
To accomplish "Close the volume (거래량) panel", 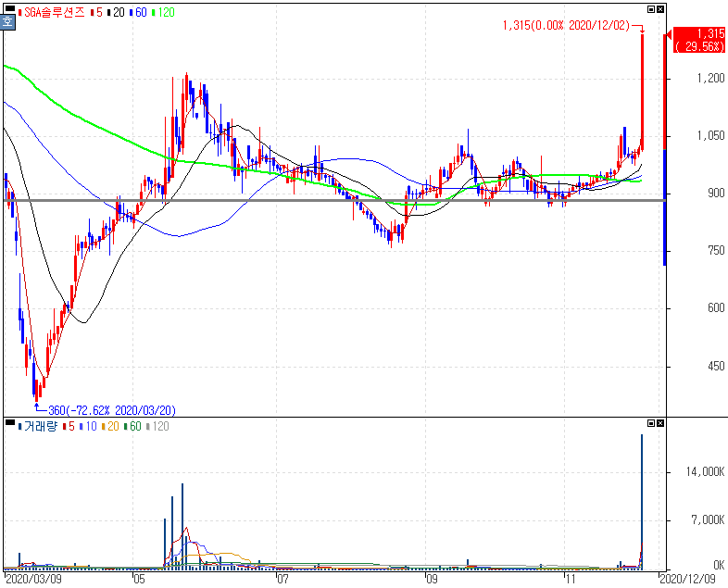I will pos(660,423).
